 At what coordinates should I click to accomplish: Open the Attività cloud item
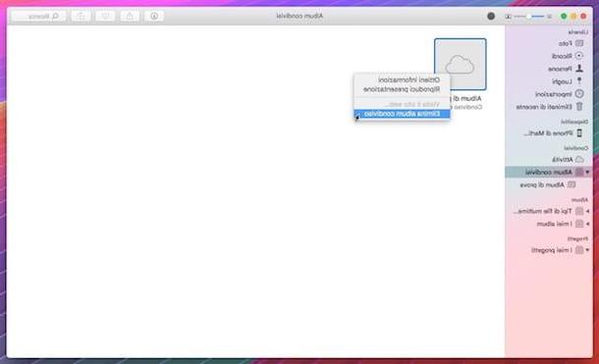[x=568, y=159]
